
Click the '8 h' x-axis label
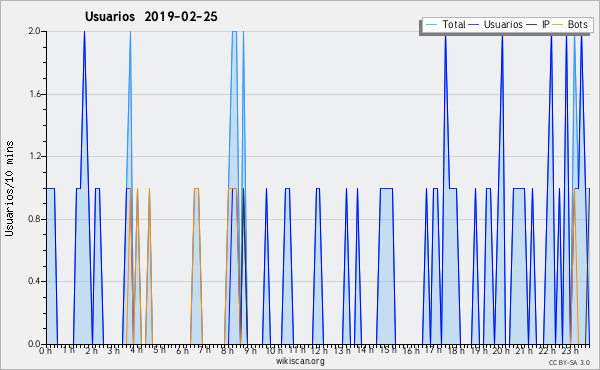pos(227,350)
